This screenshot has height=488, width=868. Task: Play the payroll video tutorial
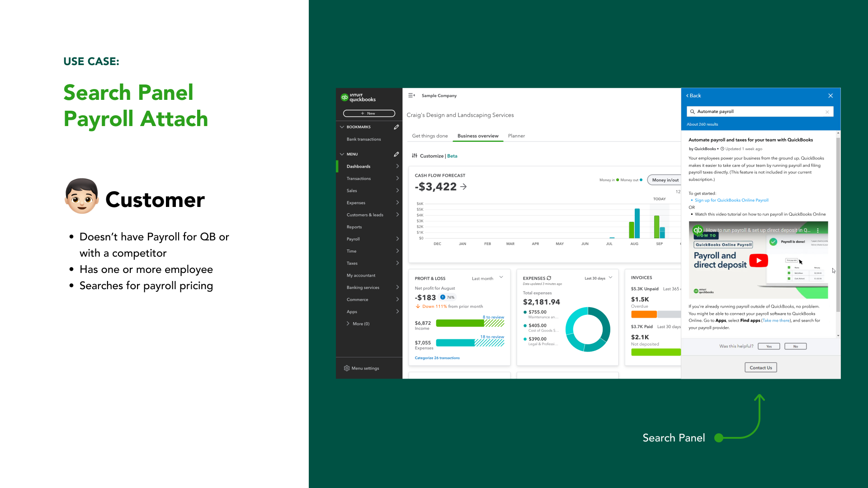coord(759,261)
